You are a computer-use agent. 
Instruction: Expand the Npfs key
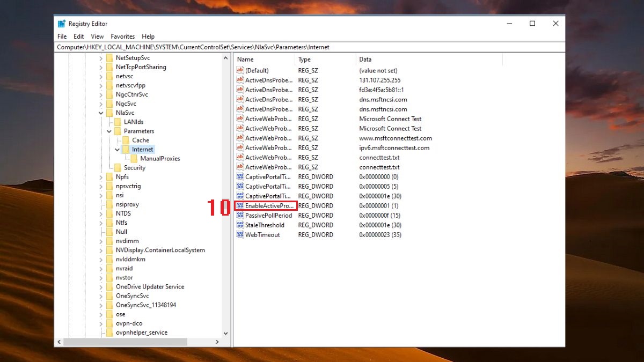101,176
